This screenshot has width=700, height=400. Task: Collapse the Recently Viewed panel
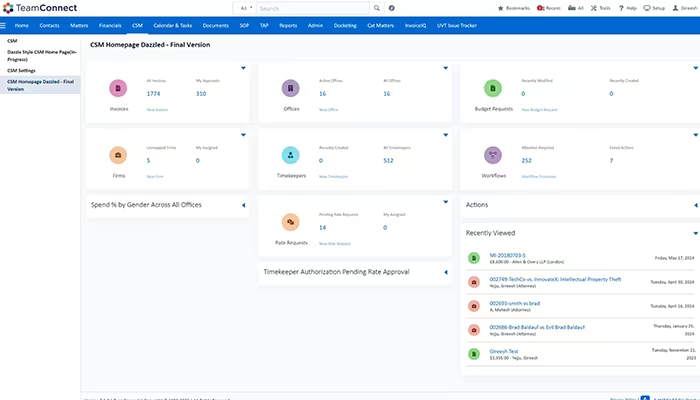(696, 233)
